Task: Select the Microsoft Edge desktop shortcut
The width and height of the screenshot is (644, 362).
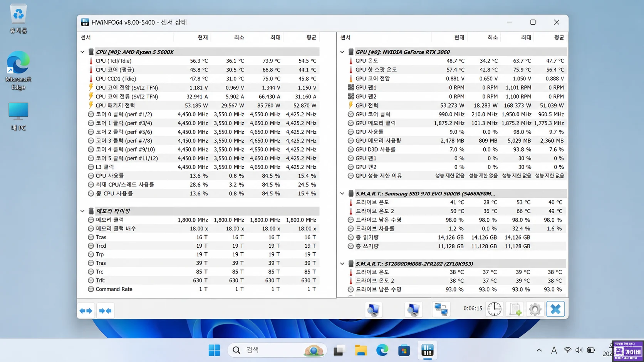Action: tap(18, 71)
